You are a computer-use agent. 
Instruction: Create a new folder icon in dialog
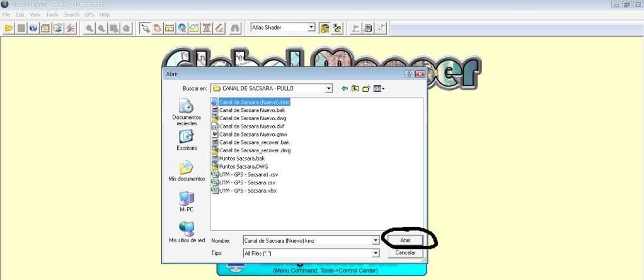point(366,88)
